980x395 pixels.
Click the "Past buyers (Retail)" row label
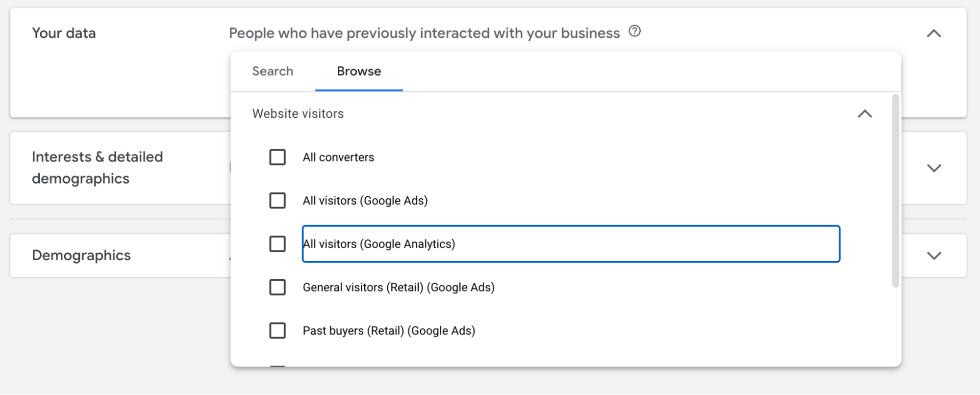pos(389,330)
